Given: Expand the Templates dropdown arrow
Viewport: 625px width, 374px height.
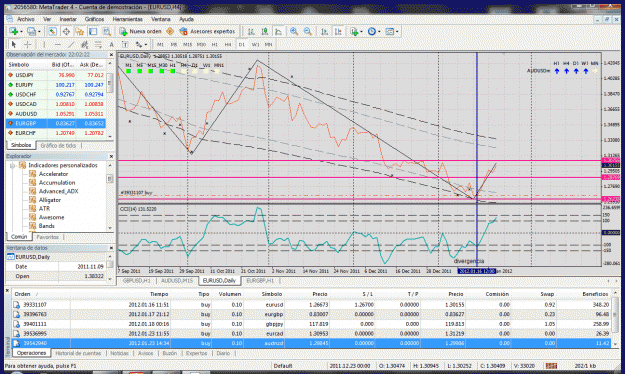Looking at the screenshot, I should point(397,31).
